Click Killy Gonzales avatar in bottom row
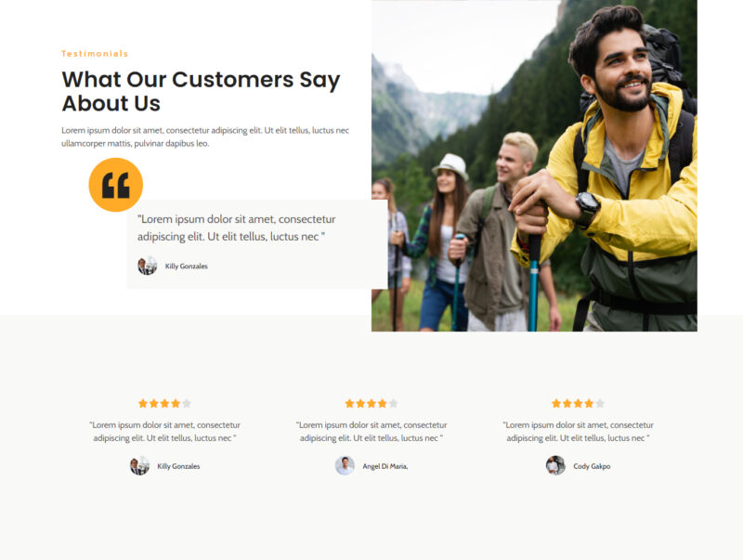The image size is (743, 560). coord(140,465)
